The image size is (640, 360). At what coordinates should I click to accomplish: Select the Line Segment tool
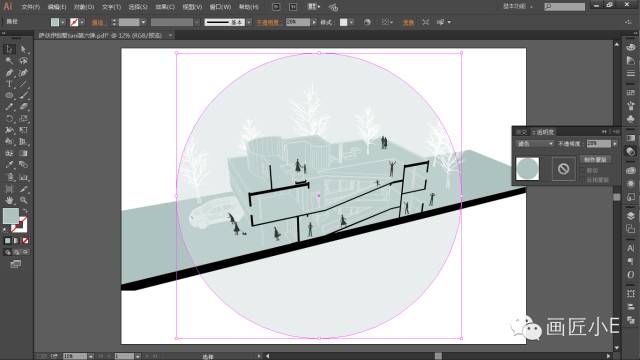(x=24, y=84)
